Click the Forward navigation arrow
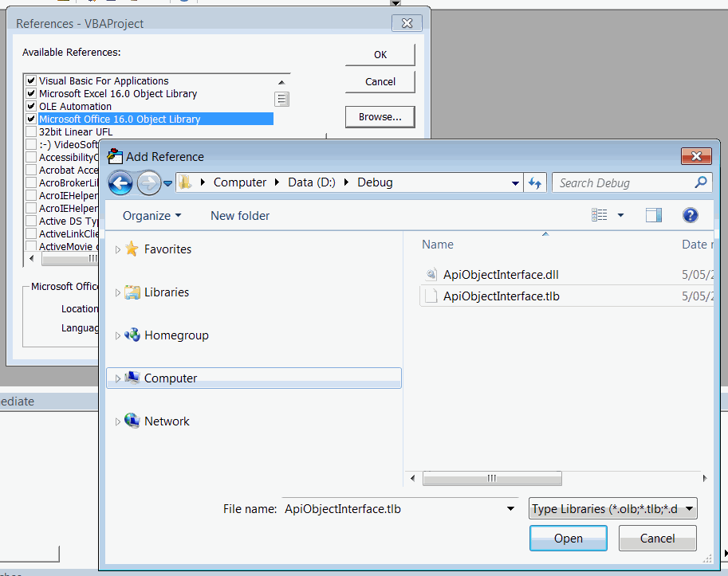This screenshot has width=728, height=576. pyautogui.click(x=149, y=183)
